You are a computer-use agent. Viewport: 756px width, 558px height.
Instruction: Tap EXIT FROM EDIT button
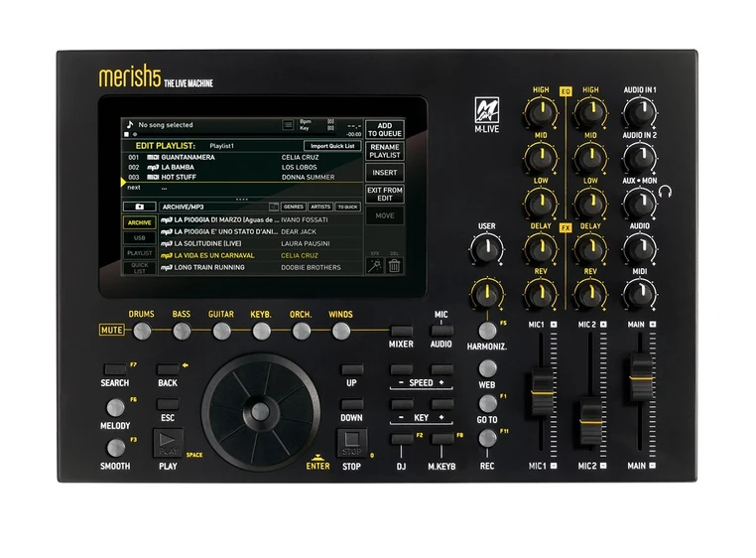(x=384, y=194)
